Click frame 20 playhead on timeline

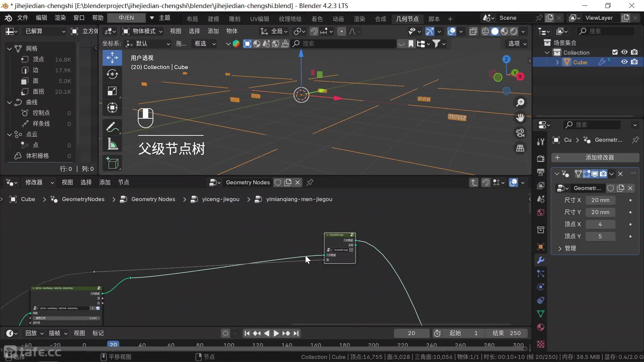[x=113, y=345]
